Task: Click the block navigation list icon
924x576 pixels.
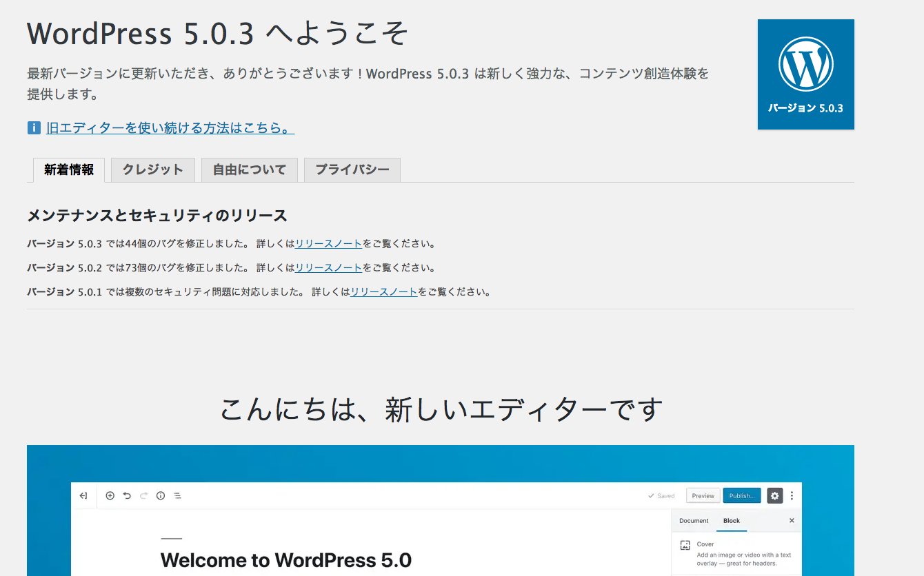Action: (177, 495)
